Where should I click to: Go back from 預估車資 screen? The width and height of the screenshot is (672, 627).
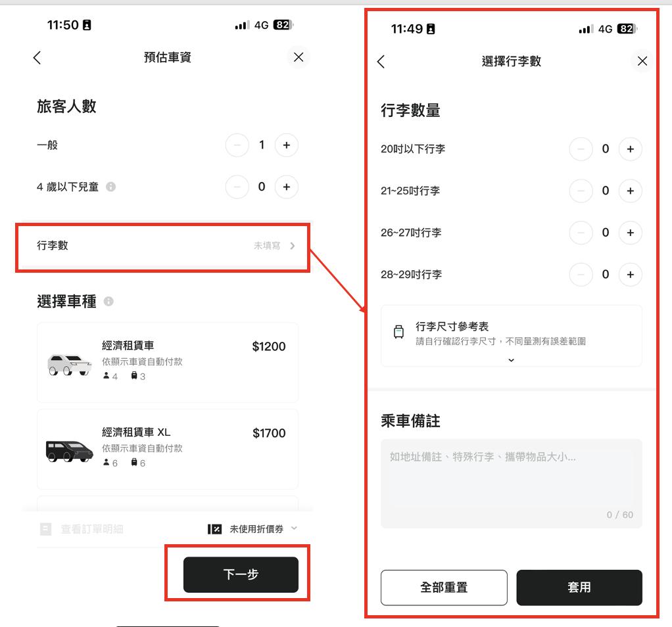coord(37,57)
